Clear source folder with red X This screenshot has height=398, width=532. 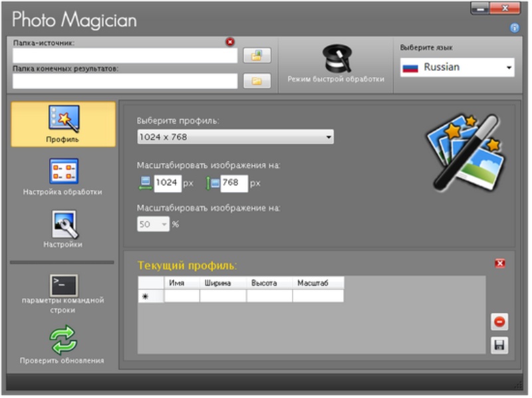[x=230, y=42]
